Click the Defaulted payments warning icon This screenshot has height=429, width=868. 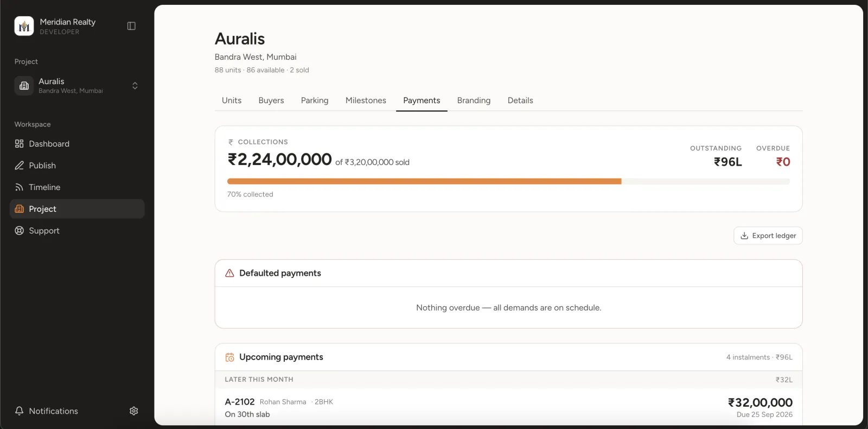pos(229,273)
